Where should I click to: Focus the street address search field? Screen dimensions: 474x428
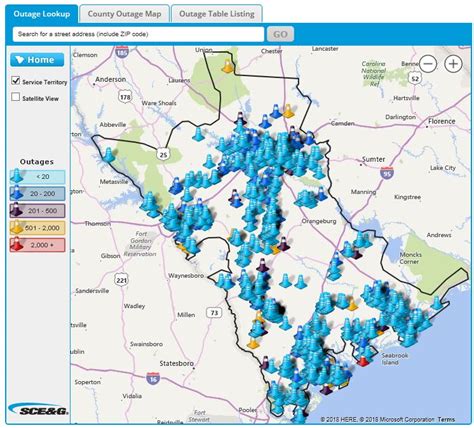pyautogui.click(x=138, y=34)
